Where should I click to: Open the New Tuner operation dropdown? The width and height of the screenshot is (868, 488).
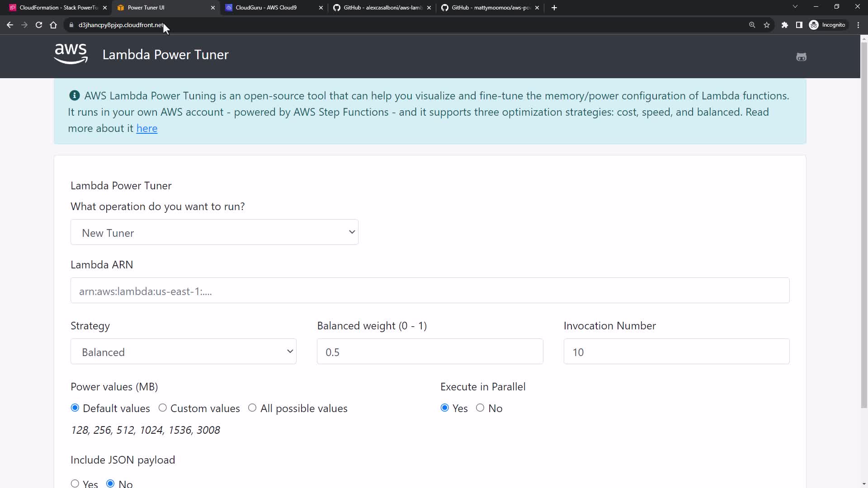214,232
